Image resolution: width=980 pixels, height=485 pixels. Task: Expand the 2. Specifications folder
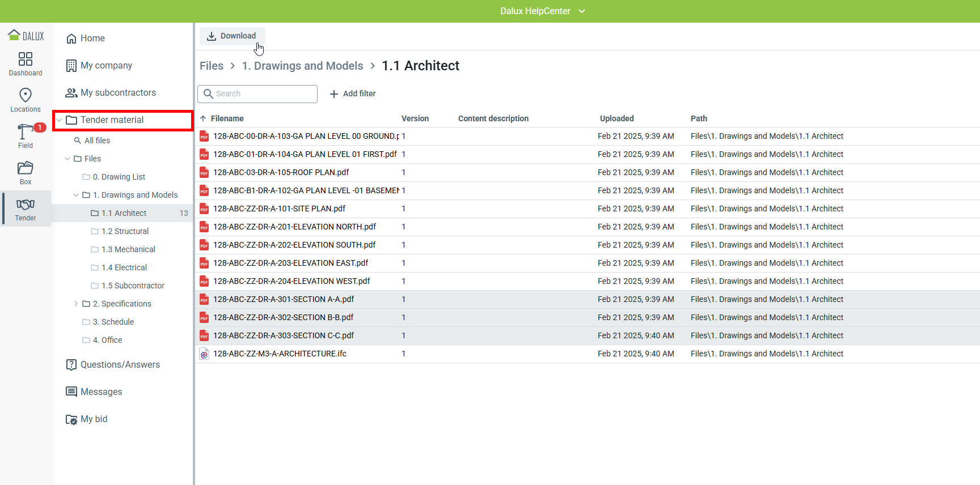(76, 304)
